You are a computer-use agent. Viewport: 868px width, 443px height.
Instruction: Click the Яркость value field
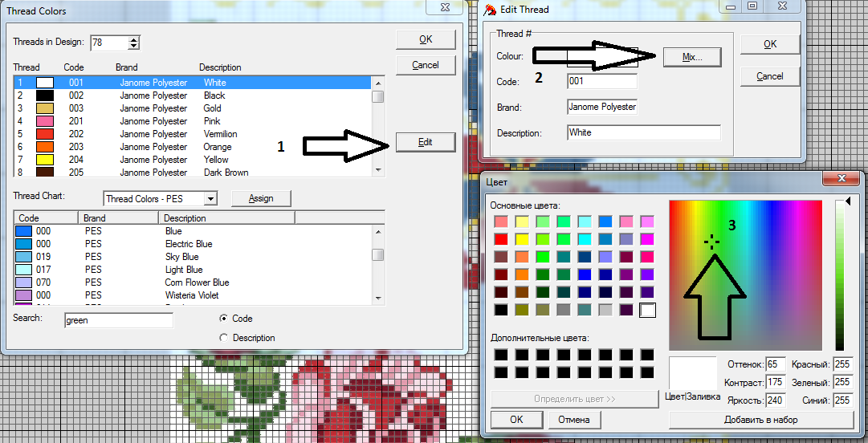tap(776, 400)
